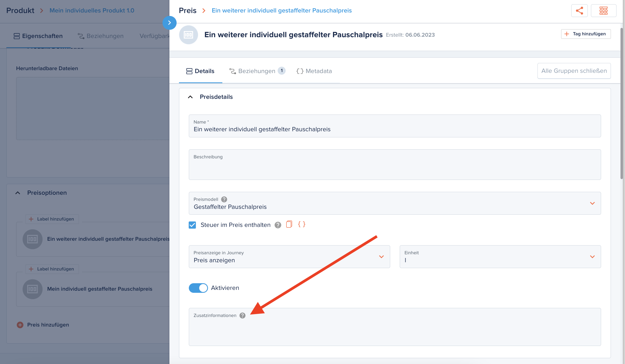Screen dimensions: 625x364
Task: Toggle Steuer im Preis enthalten checkbox
Action: coord(192,225)
